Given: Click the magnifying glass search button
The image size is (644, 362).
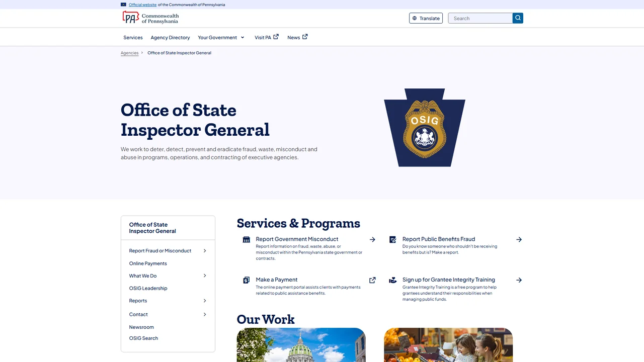Looking at the screenshot, I should coord(518,18).
